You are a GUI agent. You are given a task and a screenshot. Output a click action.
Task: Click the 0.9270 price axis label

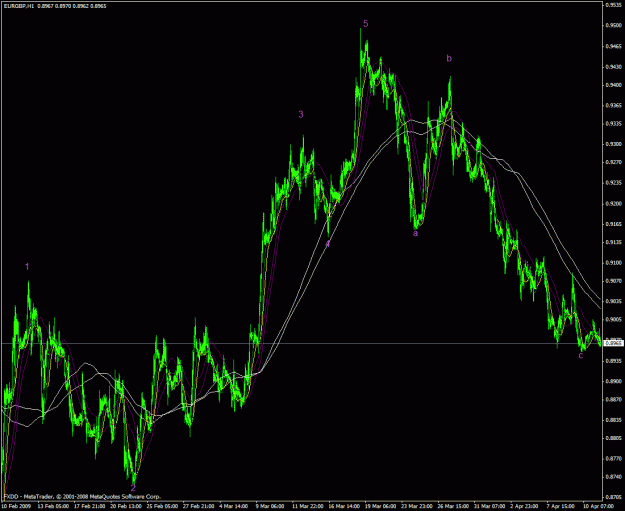coord(614,162)
